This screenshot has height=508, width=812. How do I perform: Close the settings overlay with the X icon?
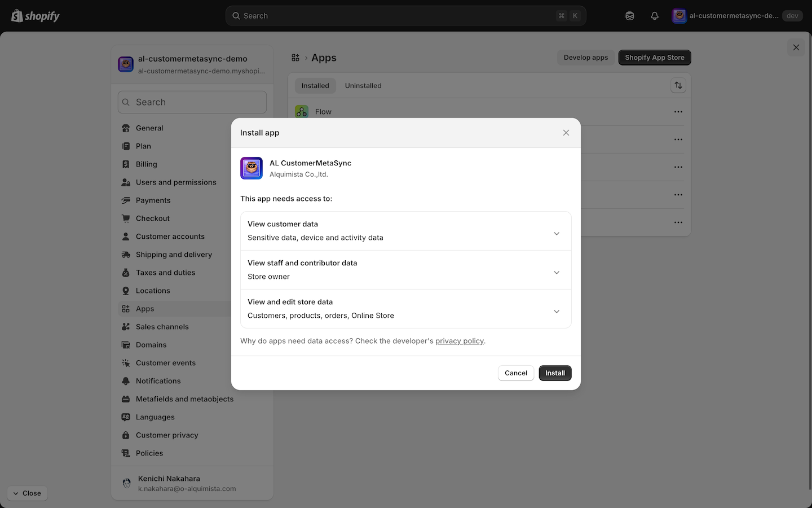tap(796, 47)
